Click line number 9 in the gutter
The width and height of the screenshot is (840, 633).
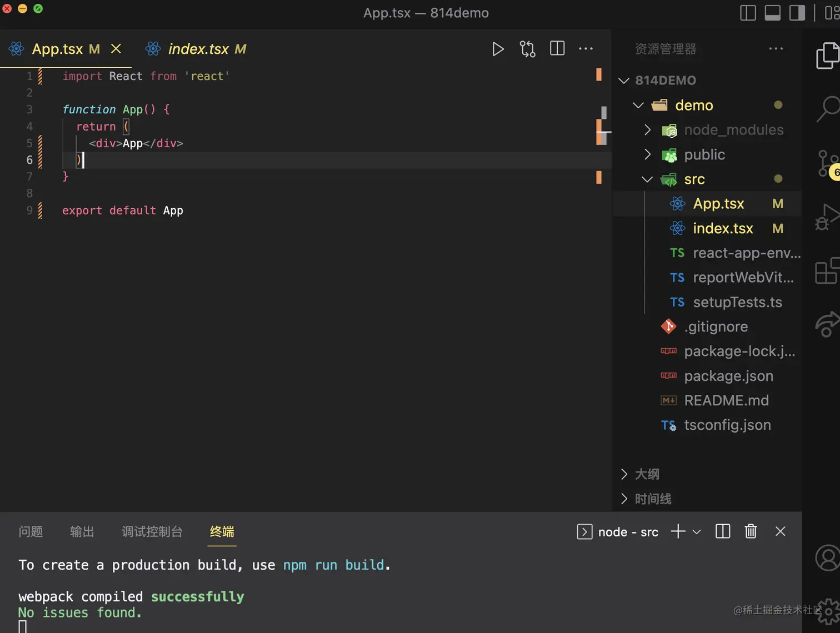pos(29,210)
